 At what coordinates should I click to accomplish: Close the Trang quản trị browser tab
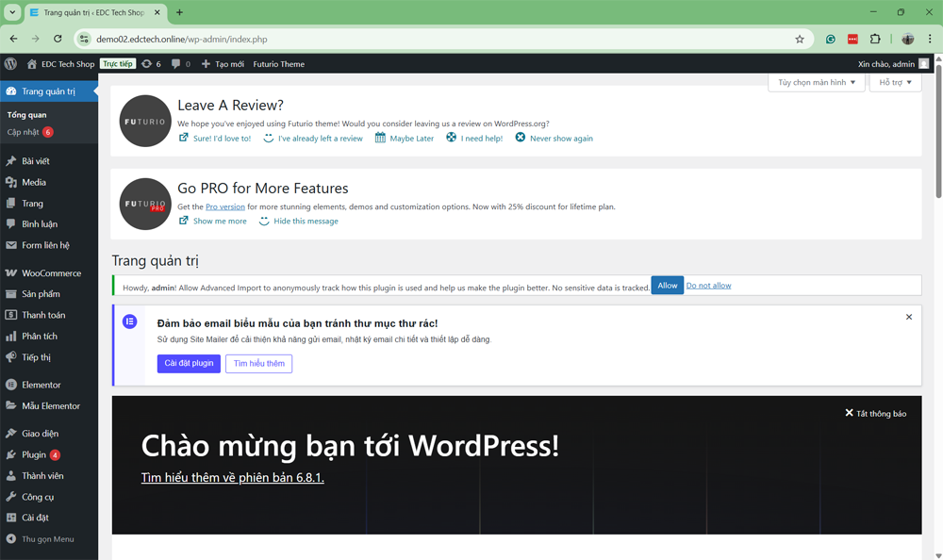pyautogui.click(x=157, y=12)
